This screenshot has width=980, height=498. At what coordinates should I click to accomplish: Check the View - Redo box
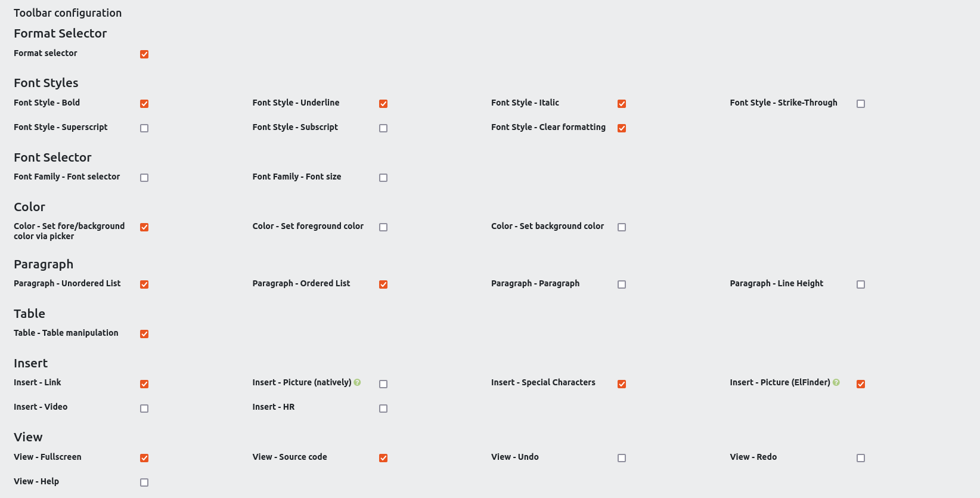[861, 458]
